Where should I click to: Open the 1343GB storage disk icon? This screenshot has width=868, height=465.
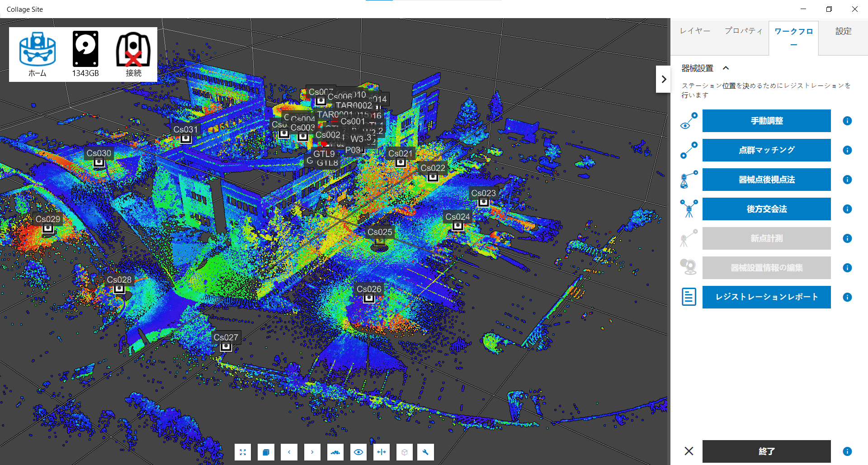(85, 54)
